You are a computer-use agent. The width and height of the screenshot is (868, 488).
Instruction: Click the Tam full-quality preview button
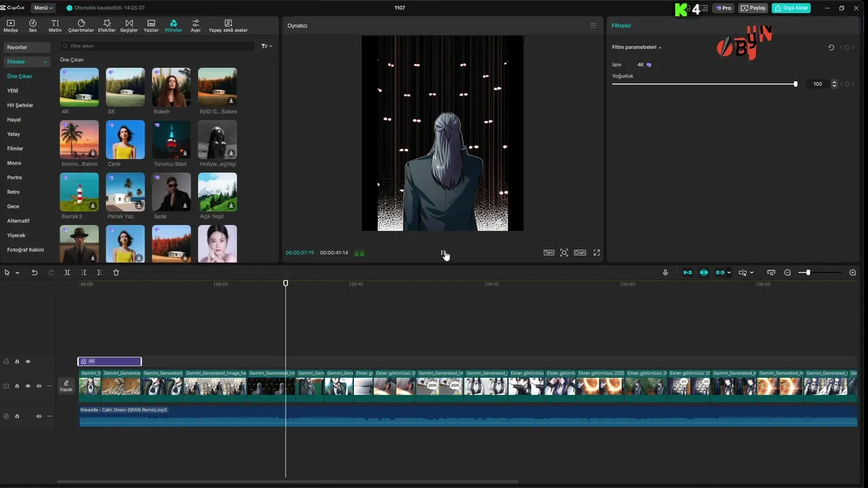point(549,253)
